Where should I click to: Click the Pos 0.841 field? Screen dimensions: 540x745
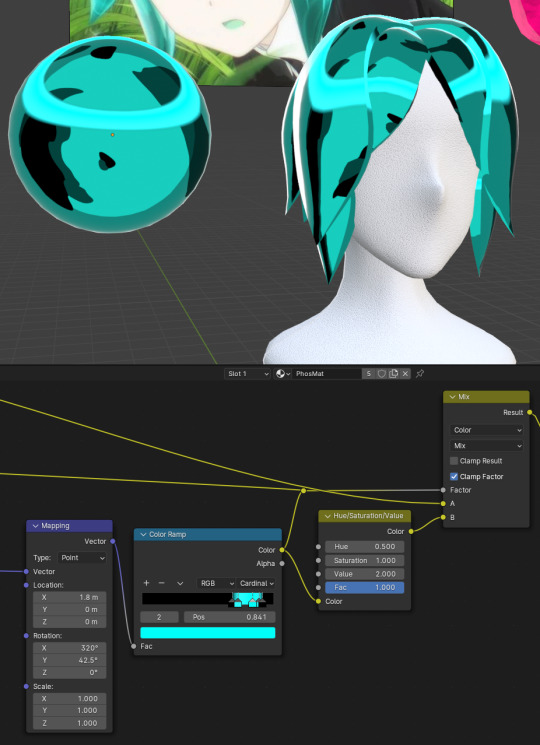pyautogui.click(x=229, y=617)
